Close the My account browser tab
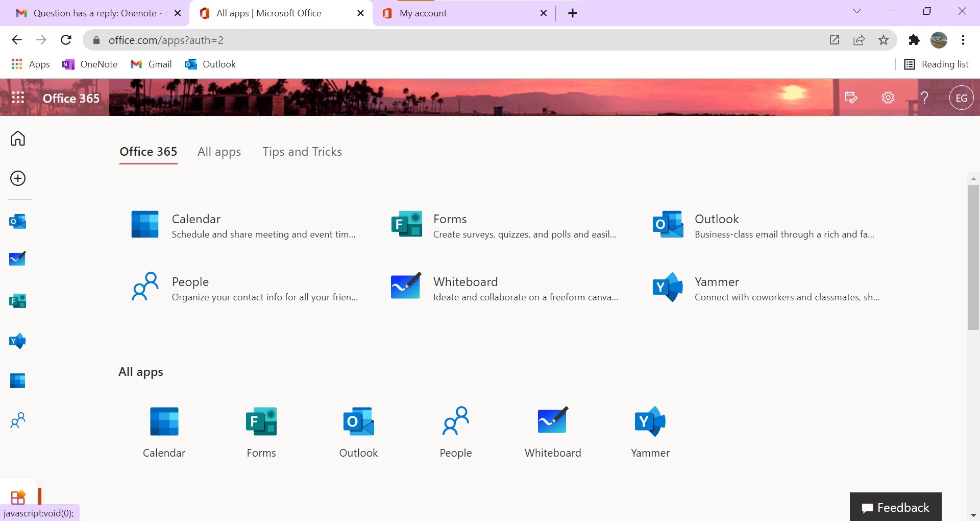The height and width of the screenshot is (521, 980). [544, 13]
